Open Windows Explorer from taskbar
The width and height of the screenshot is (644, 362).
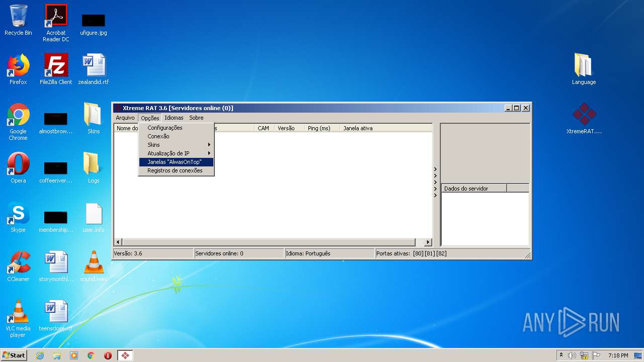pos(57,355)
